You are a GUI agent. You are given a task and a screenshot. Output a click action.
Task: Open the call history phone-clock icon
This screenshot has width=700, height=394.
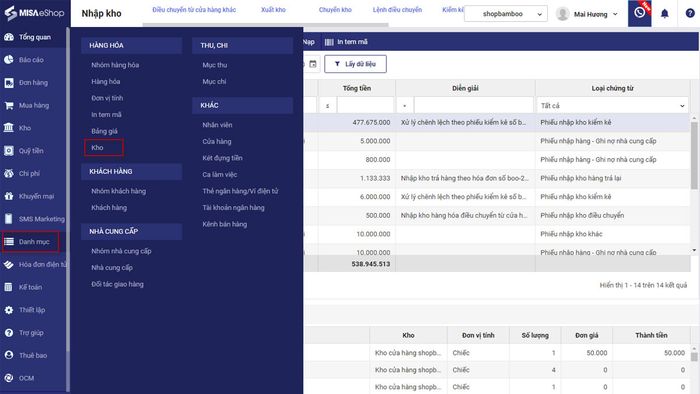click(x=639, y=13)
